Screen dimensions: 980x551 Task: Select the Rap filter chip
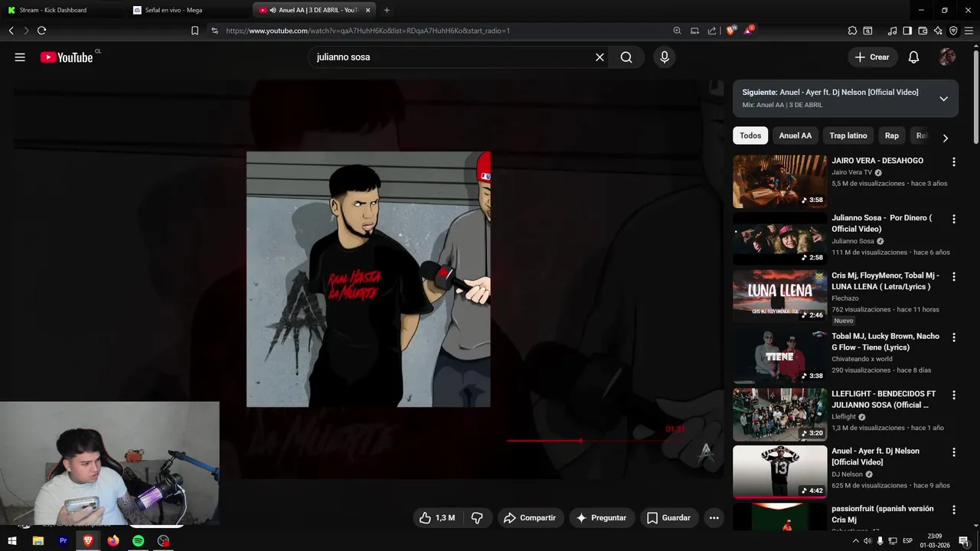pos(892,135)
